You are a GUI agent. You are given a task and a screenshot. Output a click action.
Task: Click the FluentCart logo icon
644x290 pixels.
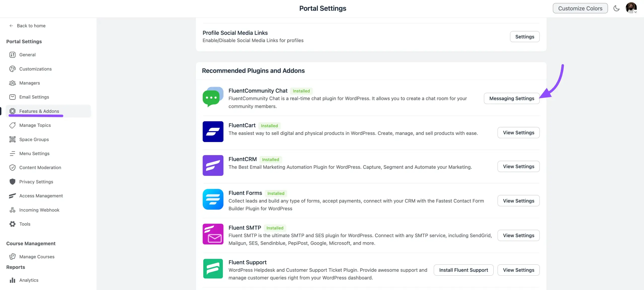point(213,132)
